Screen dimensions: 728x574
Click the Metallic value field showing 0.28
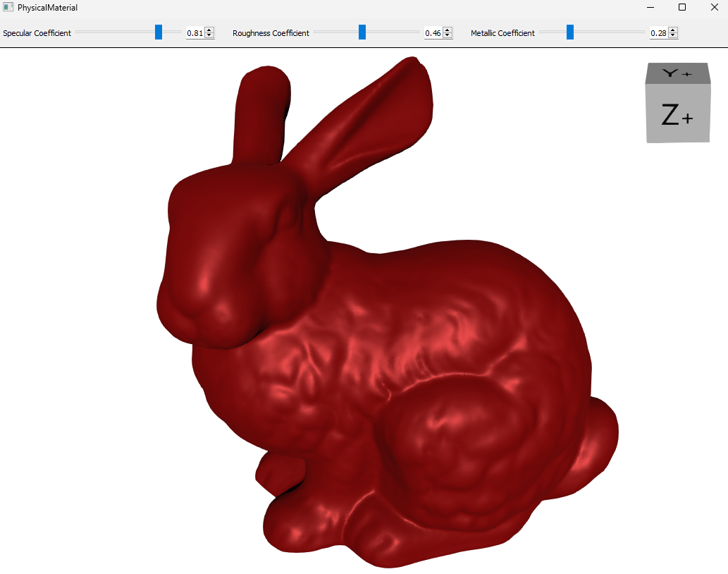pyautogui.click(x=658, y=33)
